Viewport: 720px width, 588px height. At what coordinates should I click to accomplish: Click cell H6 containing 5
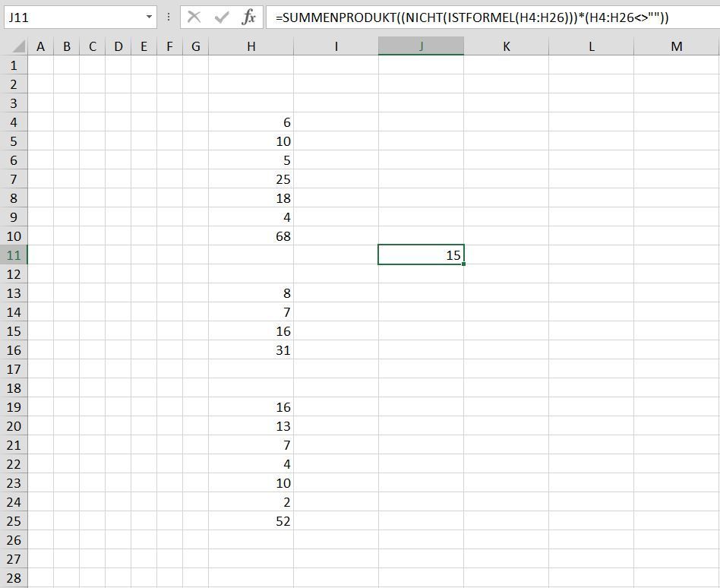point(251,160)
